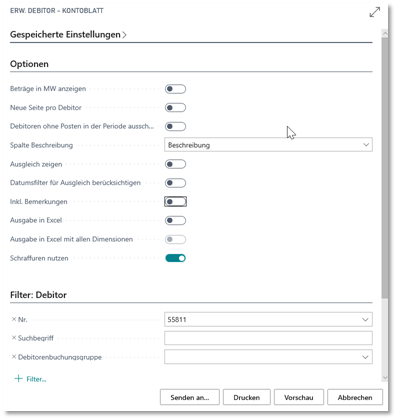Cancel with the Abbrechen button
Viewport: 397px width, 420px height.
(x=355, y=397)
